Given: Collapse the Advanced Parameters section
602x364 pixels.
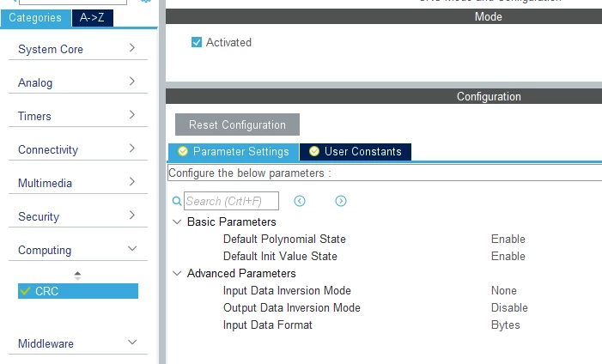Looking at the screenshot, I should [x=177, y=273].
